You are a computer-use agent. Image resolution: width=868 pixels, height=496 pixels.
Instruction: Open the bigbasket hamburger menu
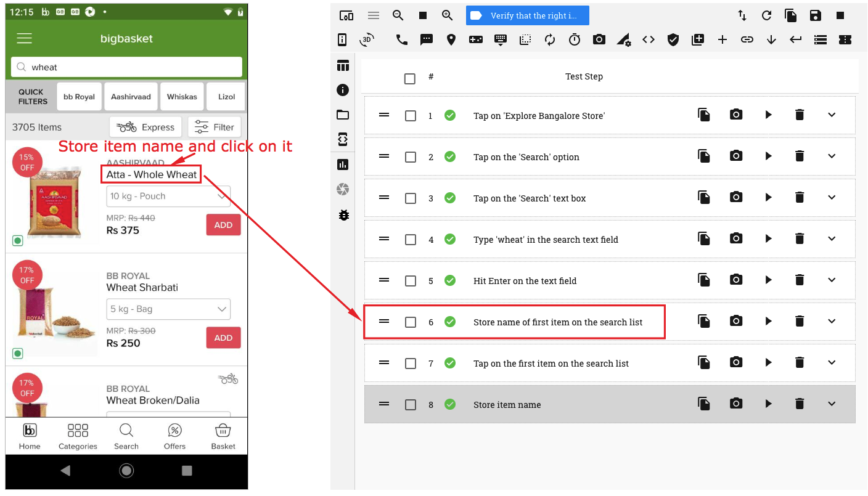tap(24, 38)
